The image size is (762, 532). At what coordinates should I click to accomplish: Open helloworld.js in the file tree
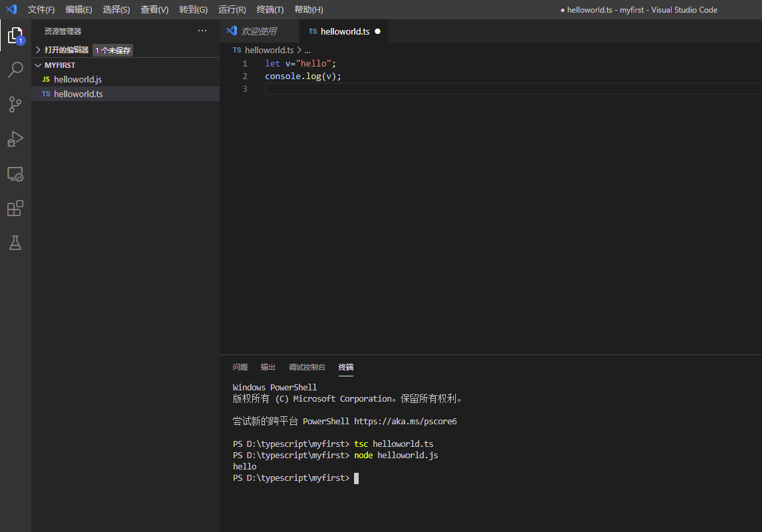pyautogui.click(x=78, y=79)
